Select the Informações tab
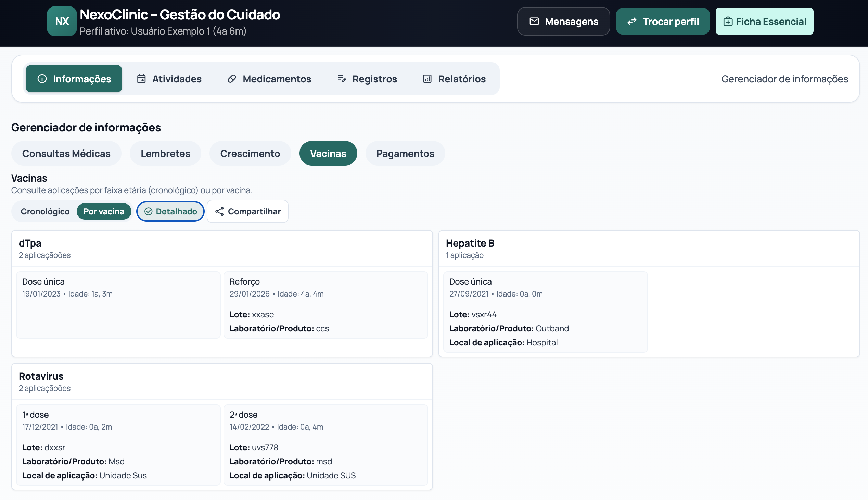 [74, 79]
